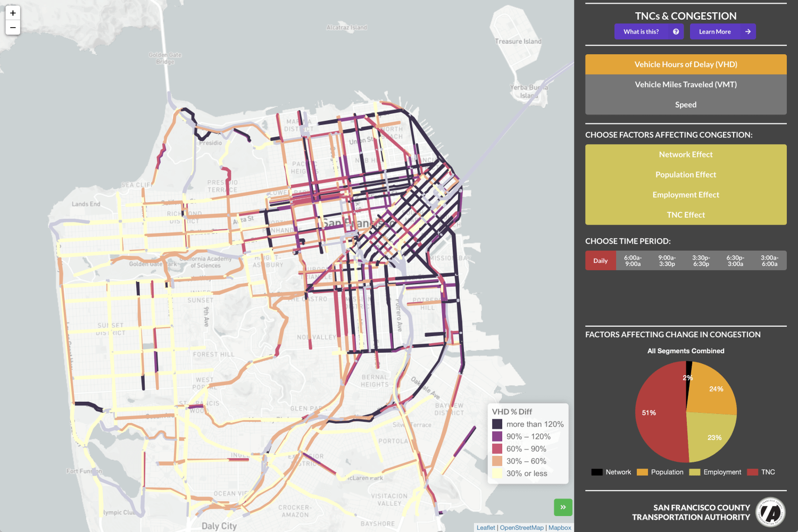Click the red TNC legend swatch
The width and height of the screenshot is (798, 532).
pyautogui.click(x=751, y=472)
